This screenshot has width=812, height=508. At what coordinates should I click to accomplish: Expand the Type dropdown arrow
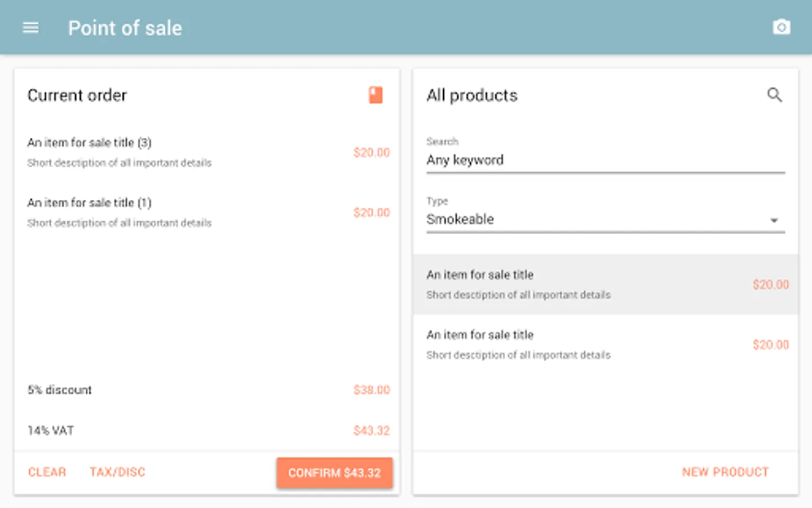pos(774,220)
